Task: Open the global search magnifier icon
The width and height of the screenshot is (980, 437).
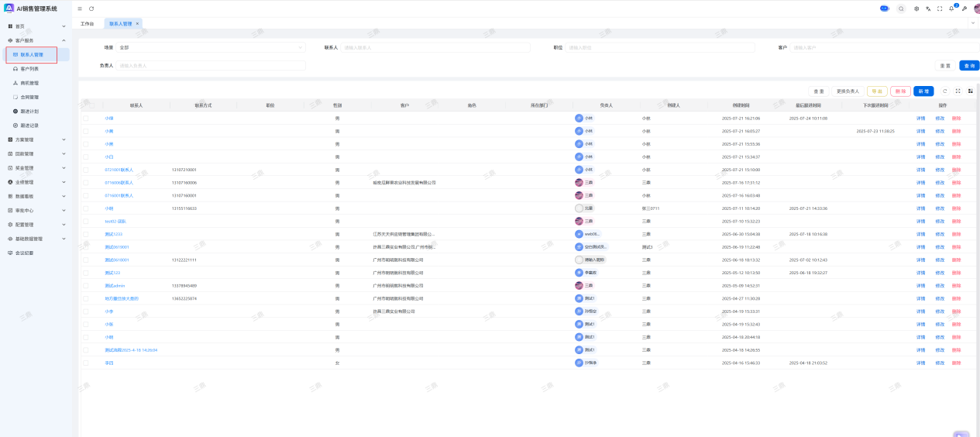Action: [901, 9]
